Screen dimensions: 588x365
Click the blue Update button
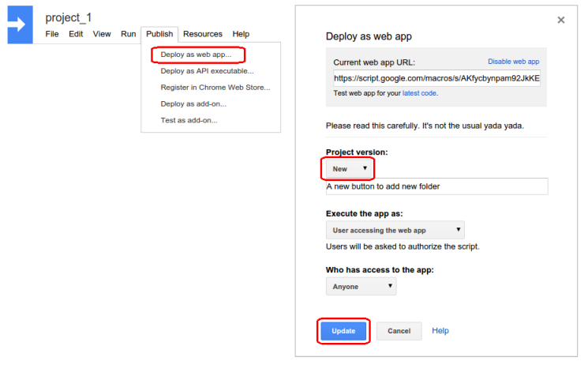coord(343,331)
